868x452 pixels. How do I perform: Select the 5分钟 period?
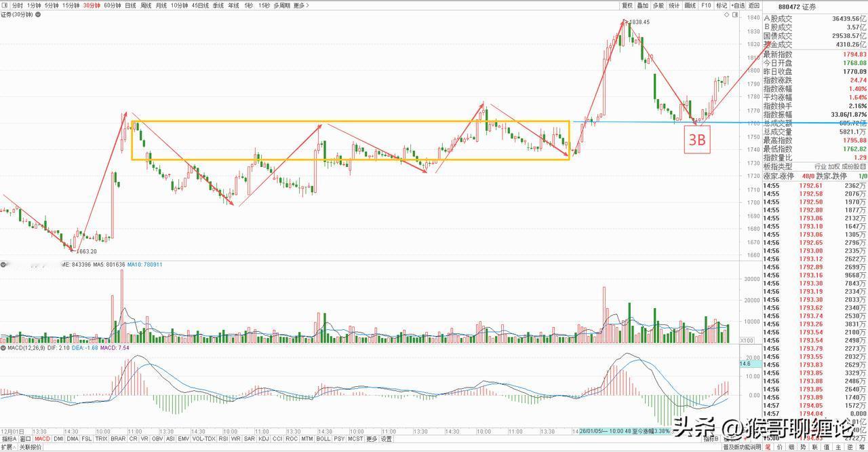point(52,5)
